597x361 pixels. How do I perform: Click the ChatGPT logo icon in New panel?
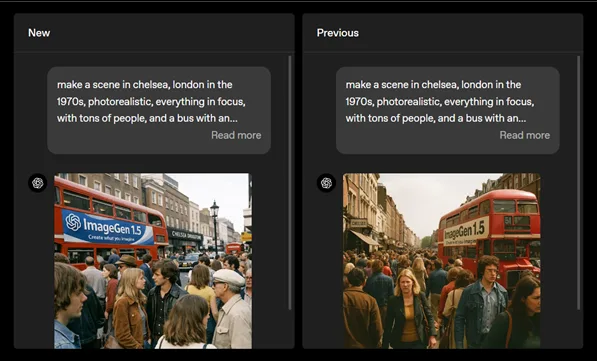click(x=37, y=183)
